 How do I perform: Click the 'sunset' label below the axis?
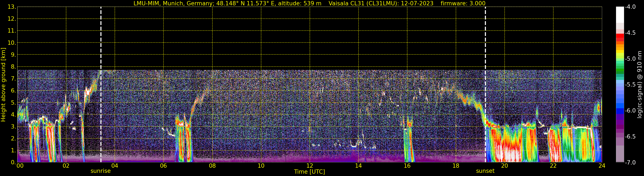click(485, 171)
